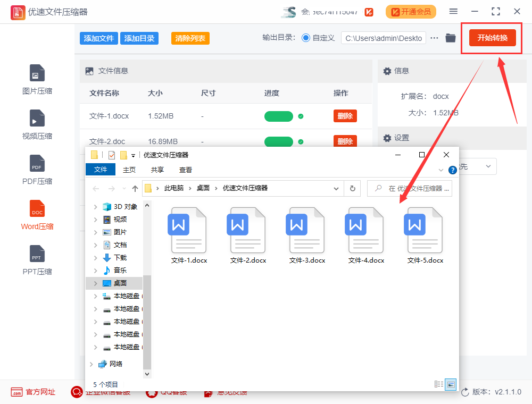Select the Word压缩 tool
This screenshot has height=404, width=532.
point(37,215)
